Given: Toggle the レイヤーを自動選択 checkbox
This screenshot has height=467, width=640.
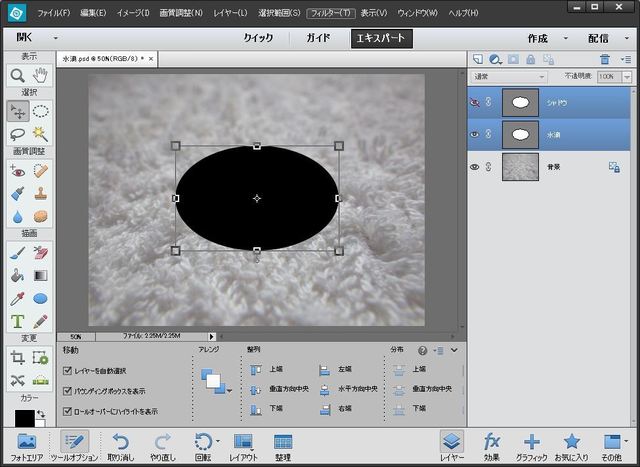Looking at the screenshot, I should pyautogui.click(x=67, y=371).
